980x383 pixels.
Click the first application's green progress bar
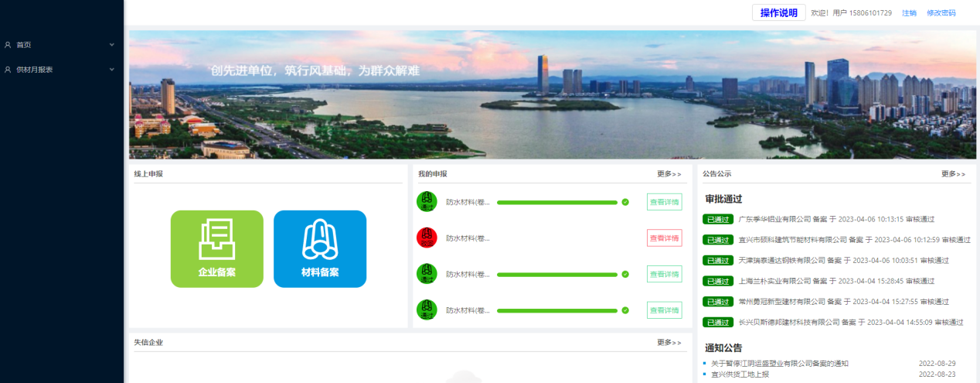coord(556,202)
